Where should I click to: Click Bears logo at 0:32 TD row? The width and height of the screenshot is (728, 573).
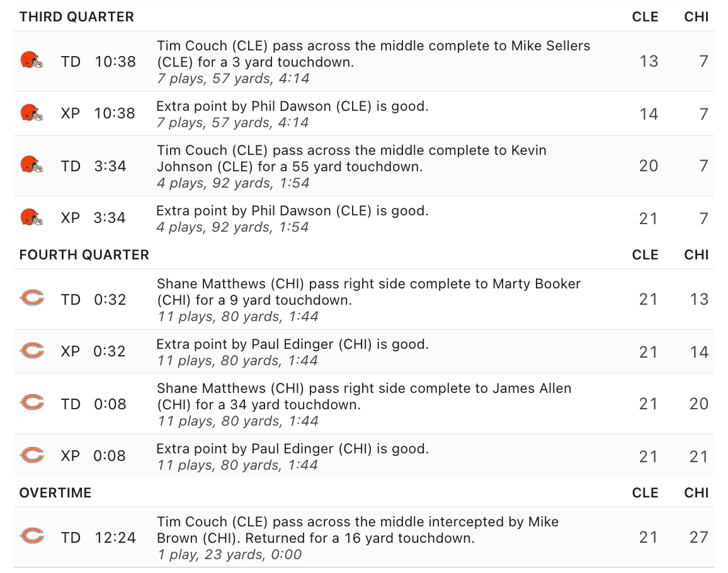[32, 298]
